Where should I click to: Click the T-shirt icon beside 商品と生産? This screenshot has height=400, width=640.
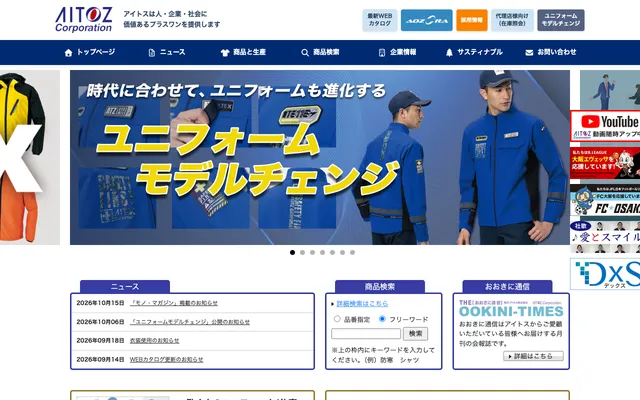click(x=225, y=53)
